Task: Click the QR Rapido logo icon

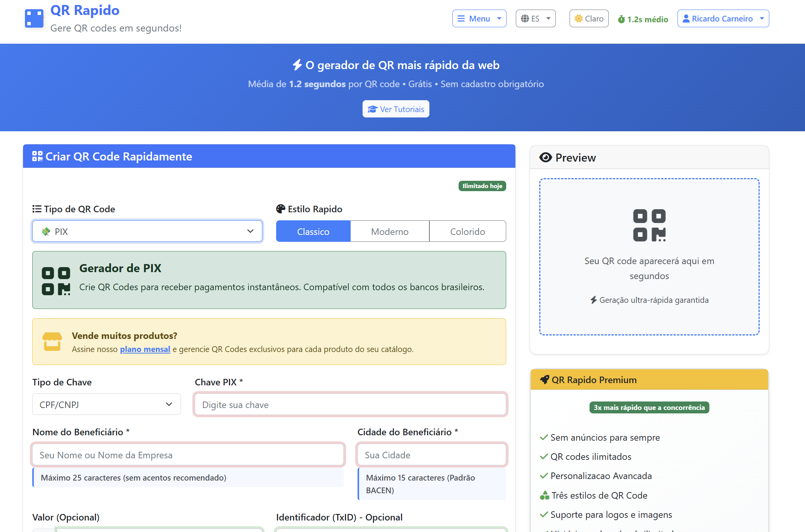Action: coord(34,18)
